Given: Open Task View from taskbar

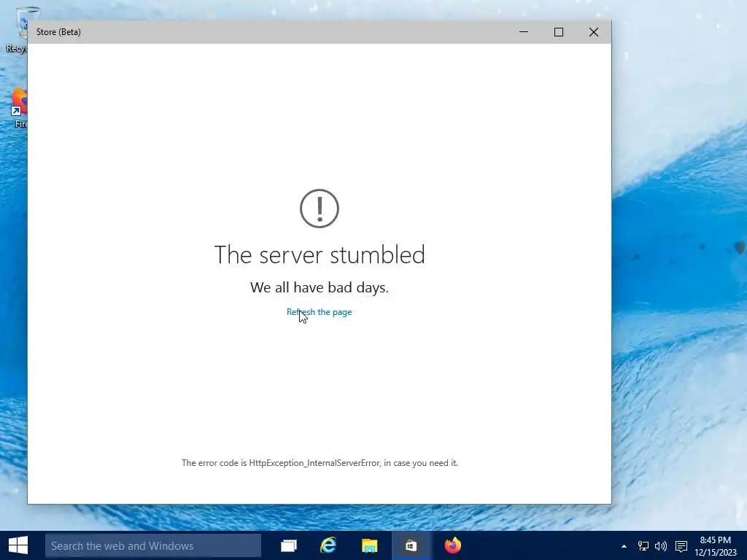Looking at the screenshot, I should tap(289, 545).
